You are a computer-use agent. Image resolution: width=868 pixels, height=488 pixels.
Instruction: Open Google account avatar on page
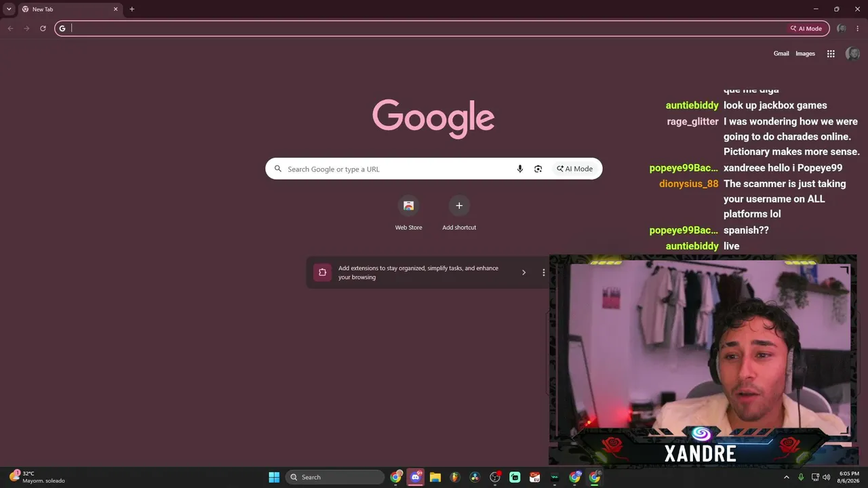point(852,54)
